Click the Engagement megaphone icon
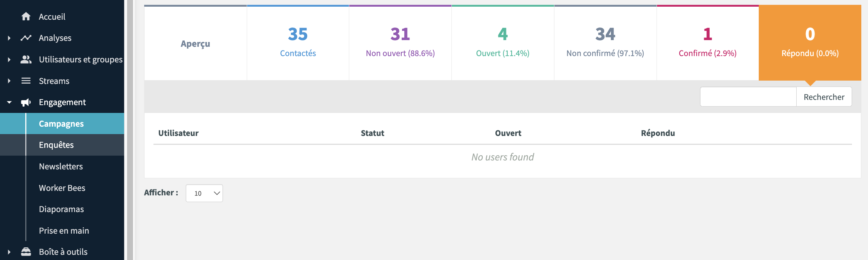The image size is (868, 260). coord(26,103)
